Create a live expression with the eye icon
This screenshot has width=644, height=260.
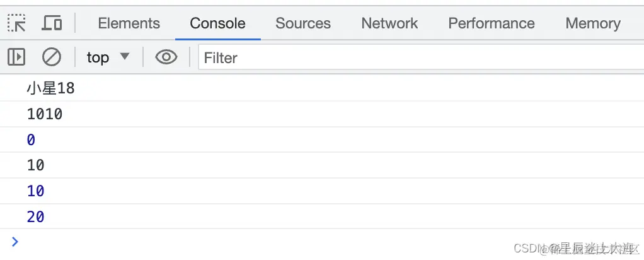166,57
